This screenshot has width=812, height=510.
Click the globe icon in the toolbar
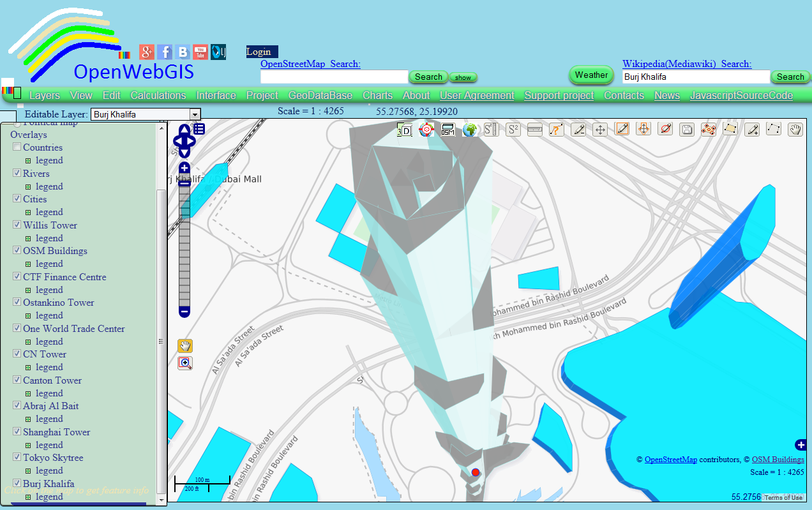coord(469,129)
